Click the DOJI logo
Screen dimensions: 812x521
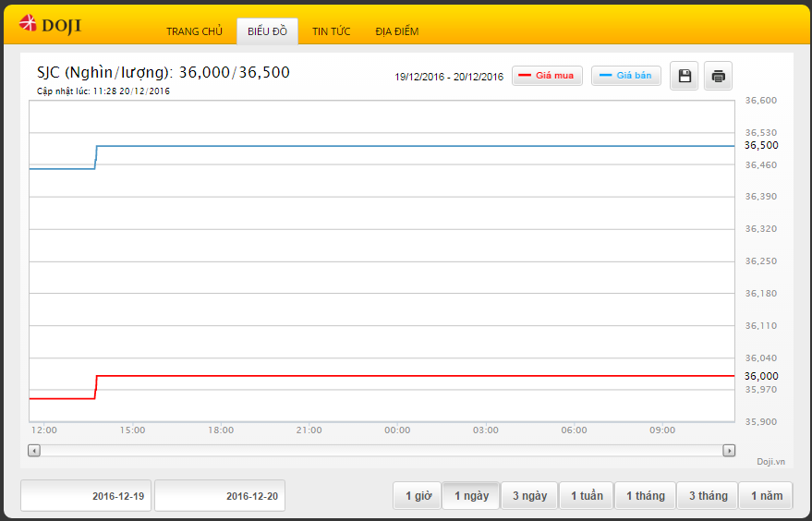coord(50,24)
